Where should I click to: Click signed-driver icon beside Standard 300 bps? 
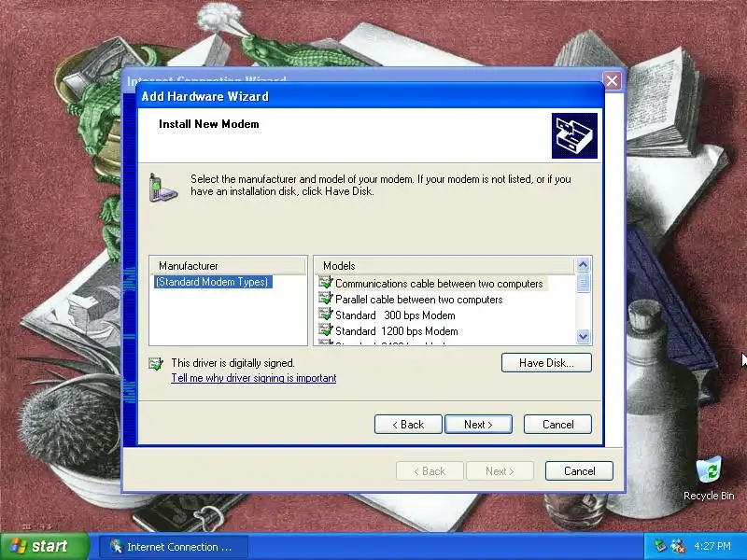point(325,315)
